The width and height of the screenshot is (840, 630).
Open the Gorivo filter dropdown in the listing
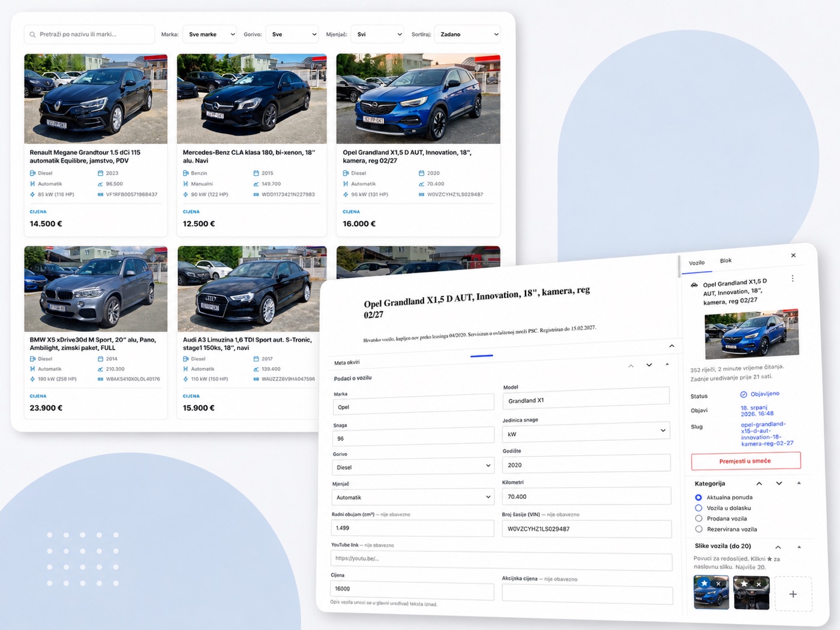tap(292, 35)
